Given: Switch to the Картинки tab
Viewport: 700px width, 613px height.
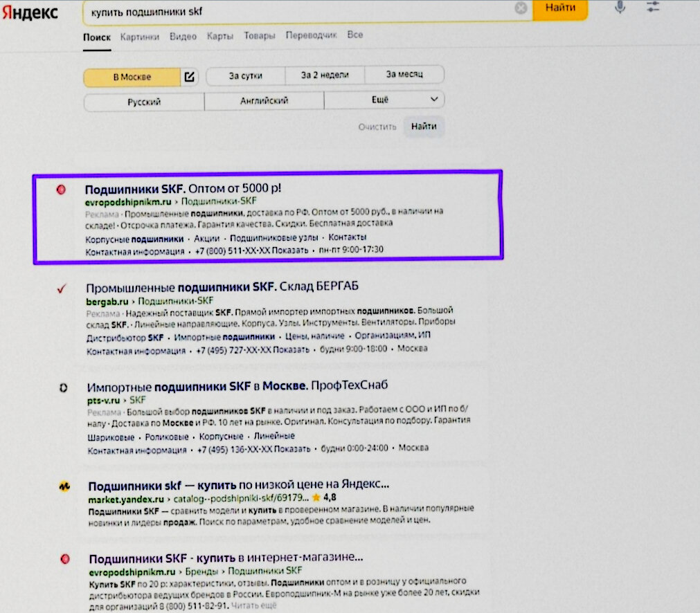Looking at the screenshot, I should [140, 37].
